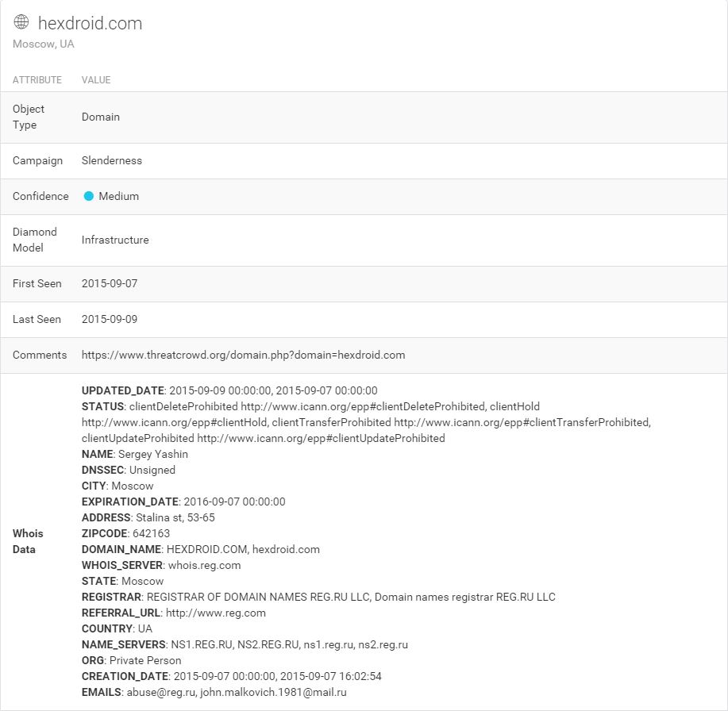Image resolution: width=728 pixels, height=711 pixels.
Task: Click the globe icon beside hexdroid.com
Action: (21, 21)
